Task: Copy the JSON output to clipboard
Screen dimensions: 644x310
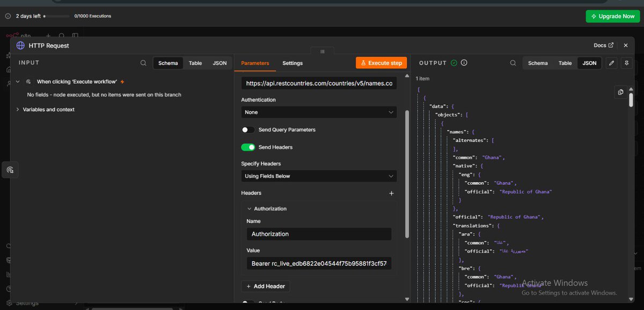Action: [x=620, y=92]
